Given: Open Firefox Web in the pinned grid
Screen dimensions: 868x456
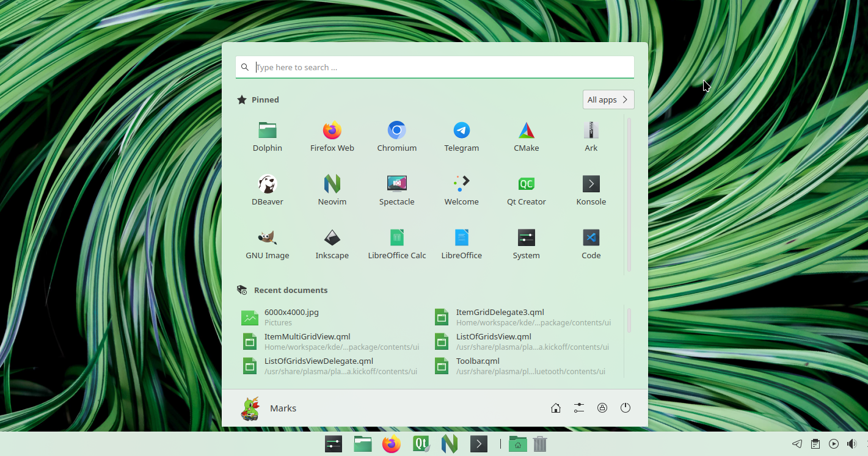Looking at the screenshot, I should pyautogui.click(x=332, y=136).
